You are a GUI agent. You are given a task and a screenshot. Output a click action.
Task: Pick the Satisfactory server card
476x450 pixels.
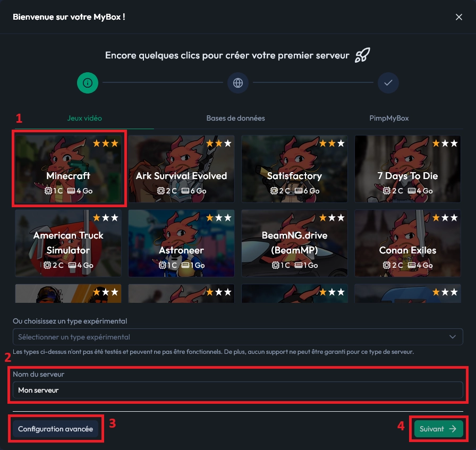click(x=294, y=169)
